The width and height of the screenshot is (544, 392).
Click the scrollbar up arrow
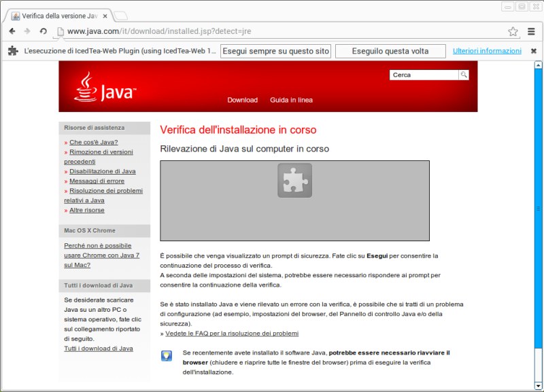[x=538, y=65]
